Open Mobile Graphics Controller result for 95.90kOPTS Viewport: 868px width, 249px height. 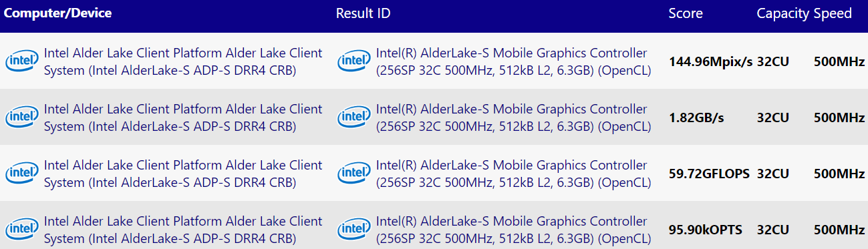513,230
